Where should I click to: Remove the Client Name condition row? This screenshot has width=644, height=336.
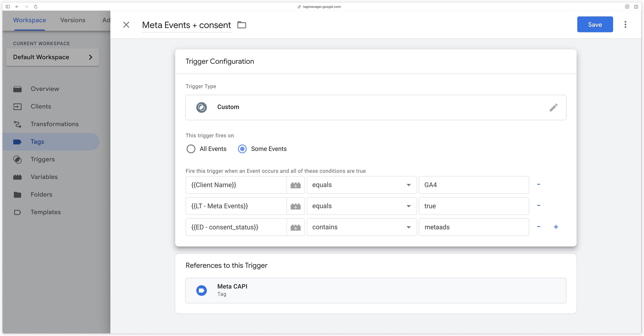(x=538, y=184)
